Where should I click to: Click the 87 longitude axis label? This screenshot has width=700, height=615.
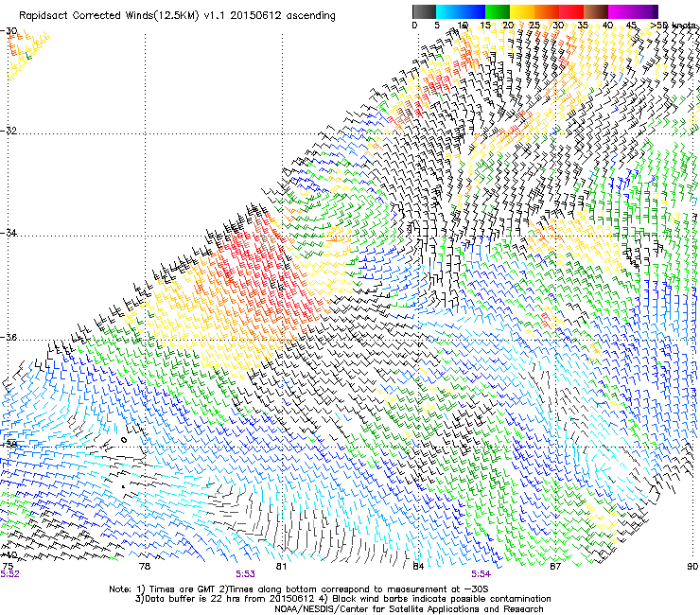(555, 567)
